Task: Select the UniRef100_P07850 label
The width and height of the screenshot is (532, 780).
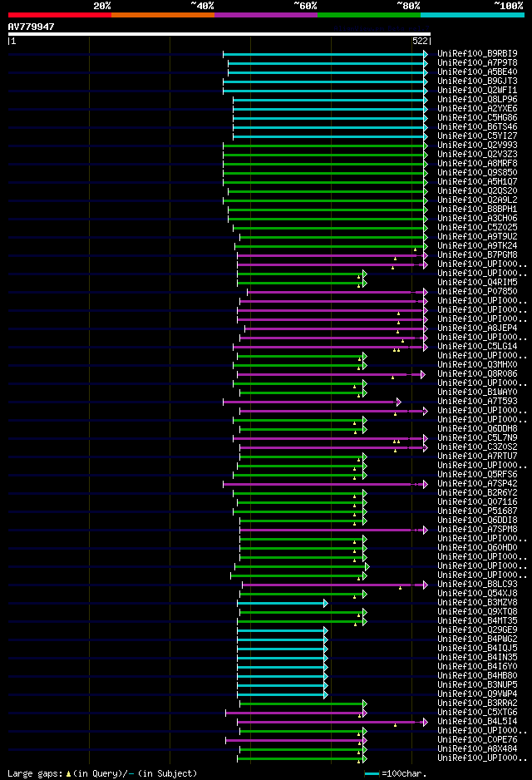Action: point(477,292)
